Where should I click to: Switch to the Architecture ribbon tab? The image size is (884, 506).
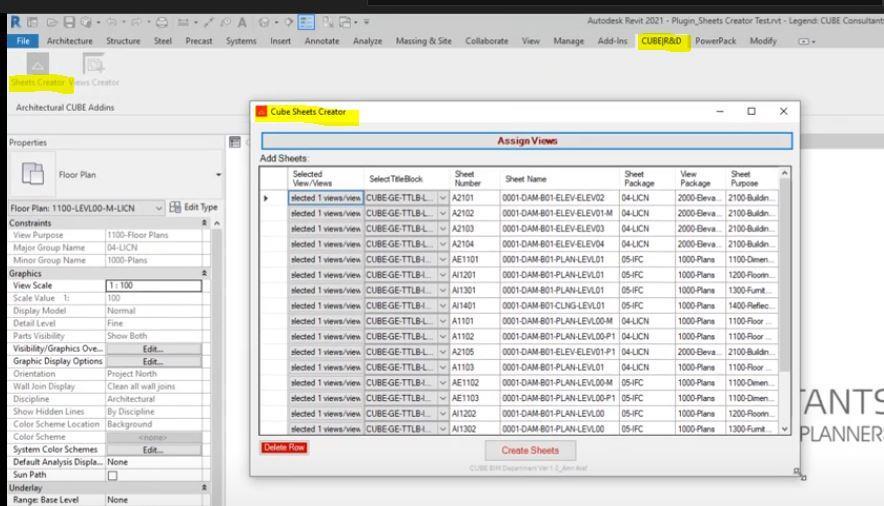(69, 41)
